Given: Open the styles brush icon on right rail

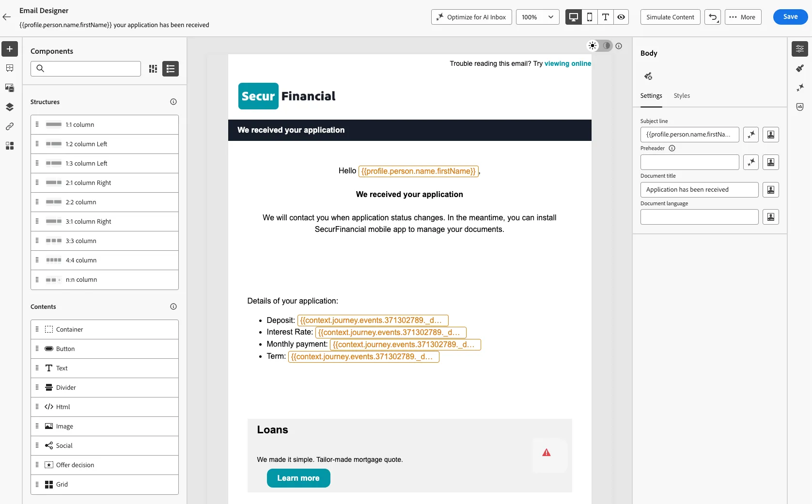Looking at the screenshot, I should (800, 68).
